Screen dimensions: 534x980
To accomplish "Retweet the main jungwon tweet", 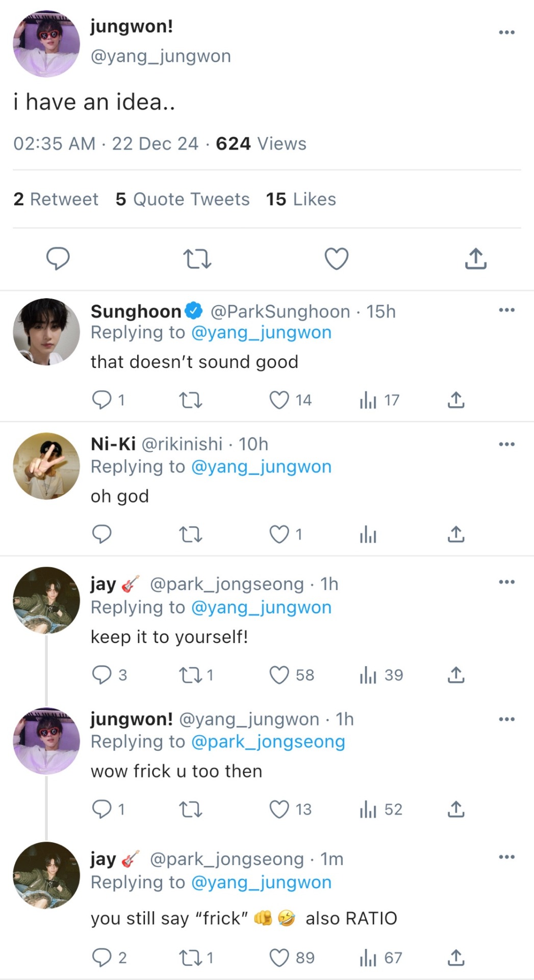I will pos(197,259).
